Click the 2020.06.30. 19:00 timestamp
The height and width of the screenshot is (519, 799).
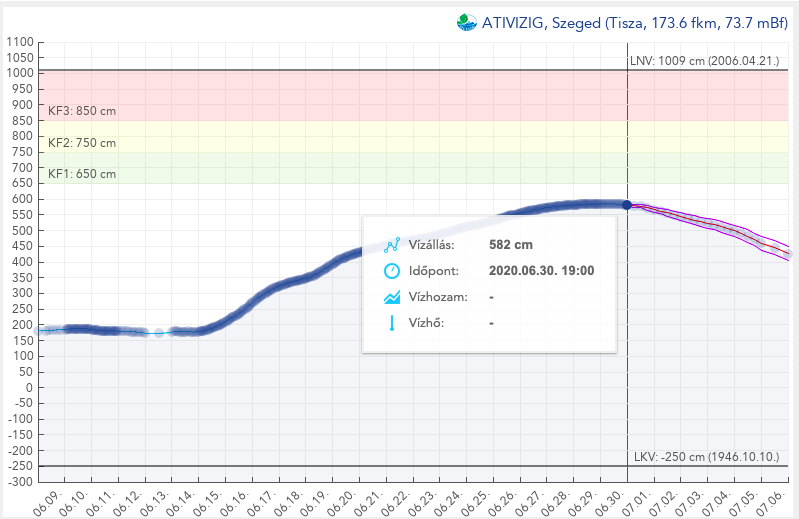pyautogui.click(x=542, y=270)
